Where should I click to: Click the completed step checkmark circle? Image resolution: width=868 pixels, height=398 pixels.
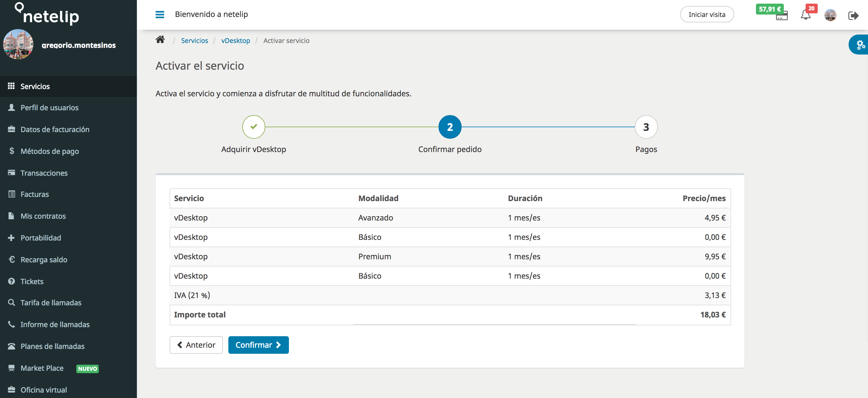[x=253, y=127]
